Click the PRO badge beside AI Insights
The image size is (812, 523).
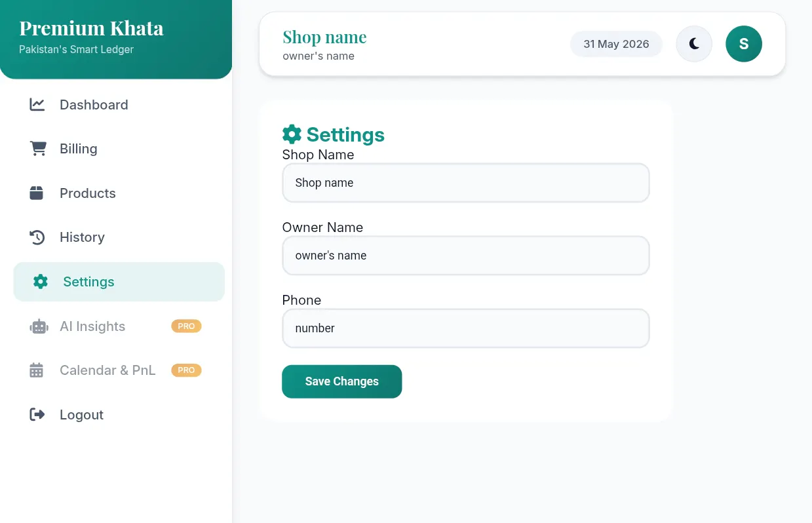point(186,326)
